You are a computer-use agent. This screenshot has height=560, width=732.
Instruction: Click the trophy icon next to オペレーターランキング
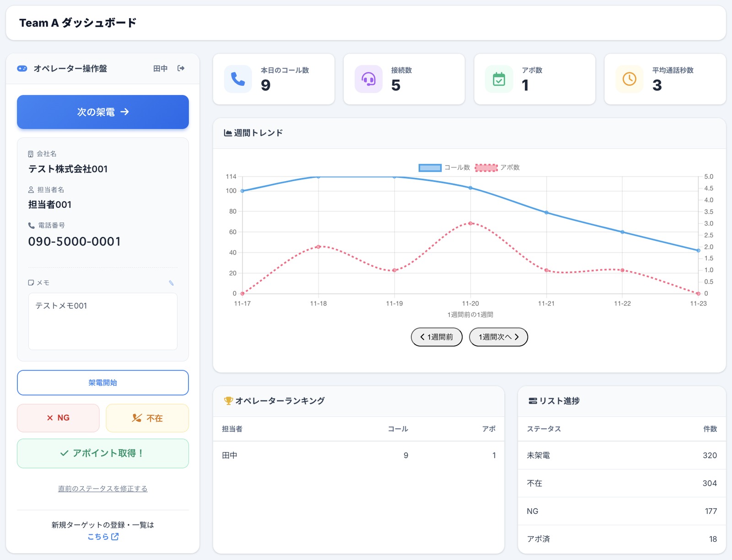point(228,401)
